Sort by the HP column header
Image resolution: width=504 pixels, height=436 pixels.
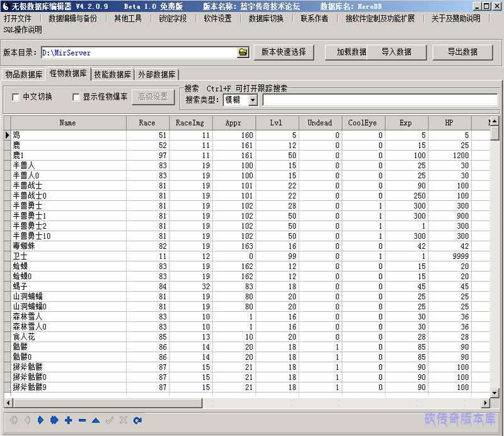coord(449,123)
